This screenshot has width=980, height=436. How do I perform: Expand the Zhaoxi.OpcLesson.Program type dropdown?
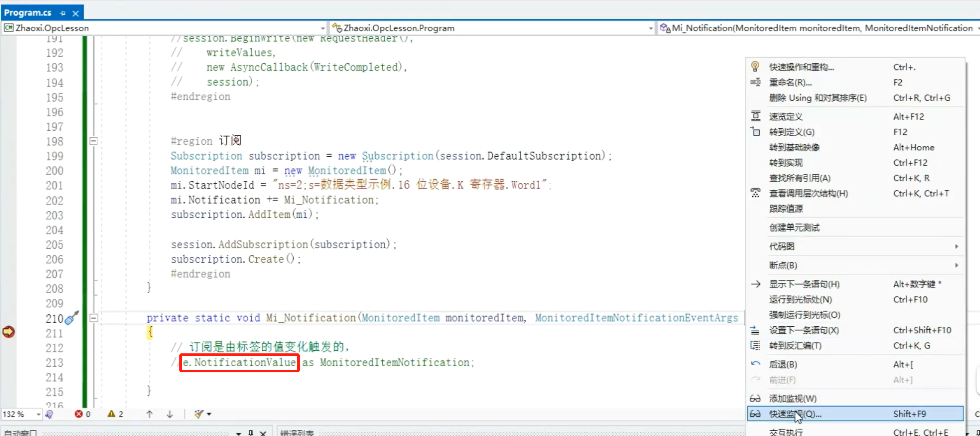[650, 28]
